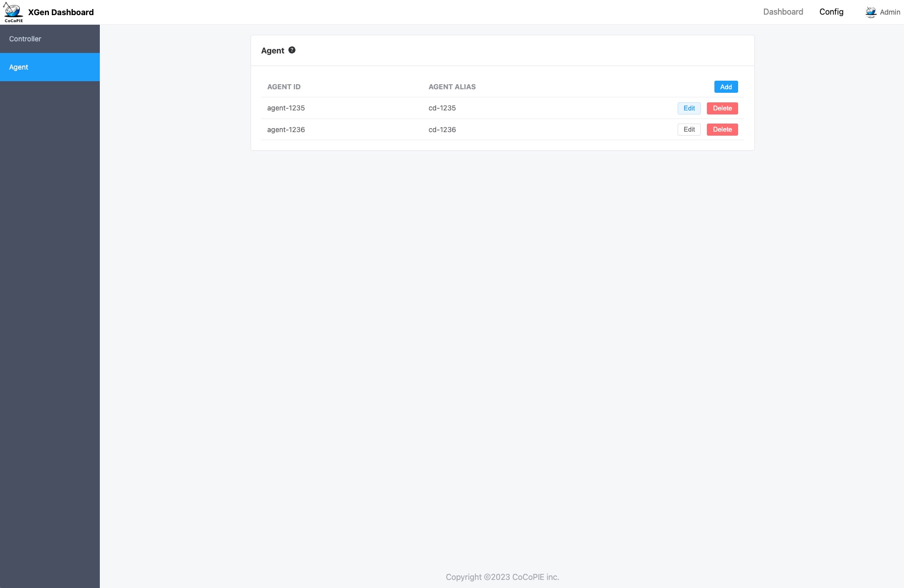Click the Agent panel heading

273,50
